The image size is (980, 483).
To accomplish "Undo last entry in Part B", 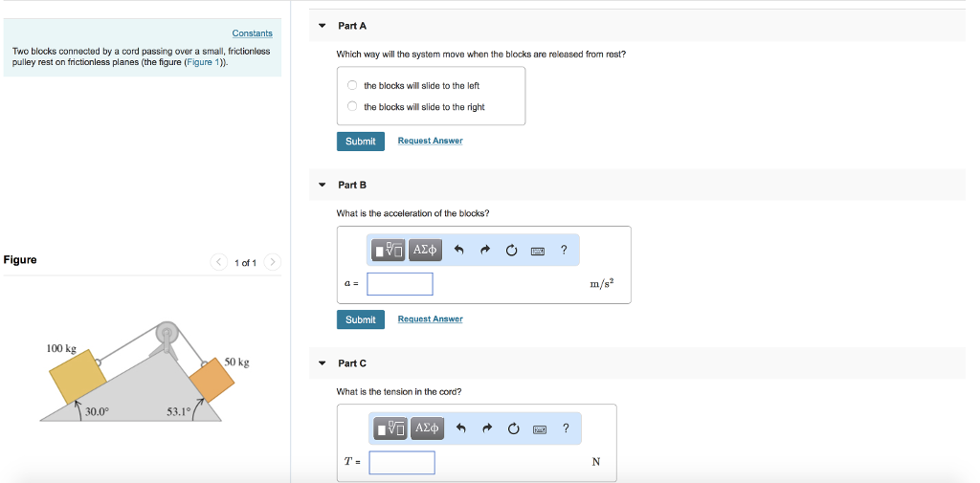I will point(459,251).
